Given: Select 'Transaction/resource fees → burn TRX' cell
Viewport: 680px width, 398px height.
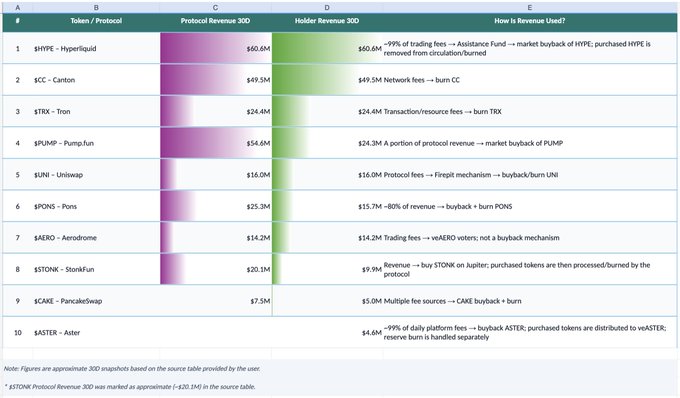Looking at the screenshot, I should click(x=530, y=111).
